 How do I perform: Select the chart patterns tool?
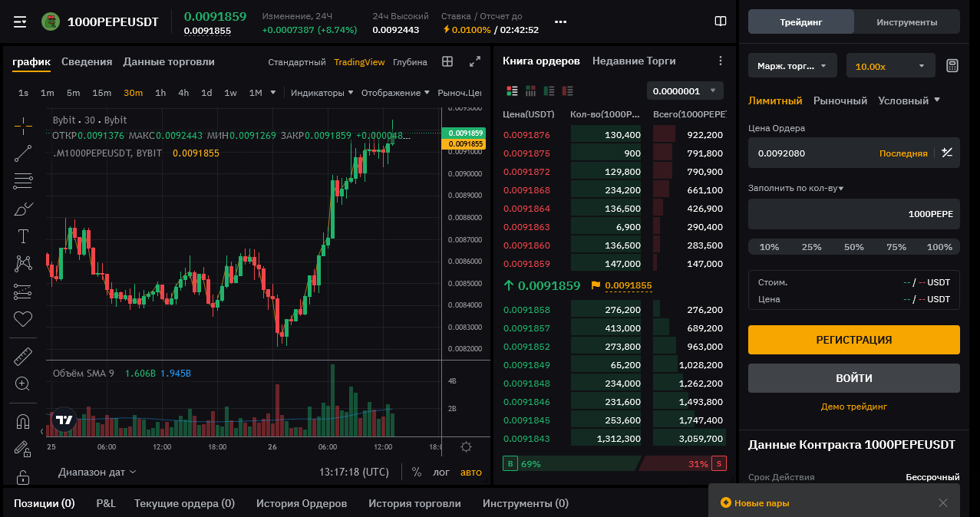click(23, 264)
